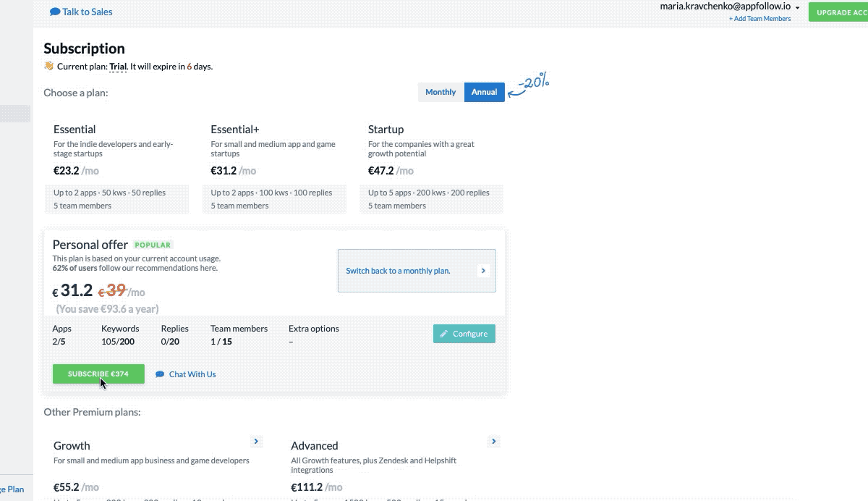Select the Essential plan card
This screenshot has width=868, height=501.
pyautogui.click(x=116, y=167)
